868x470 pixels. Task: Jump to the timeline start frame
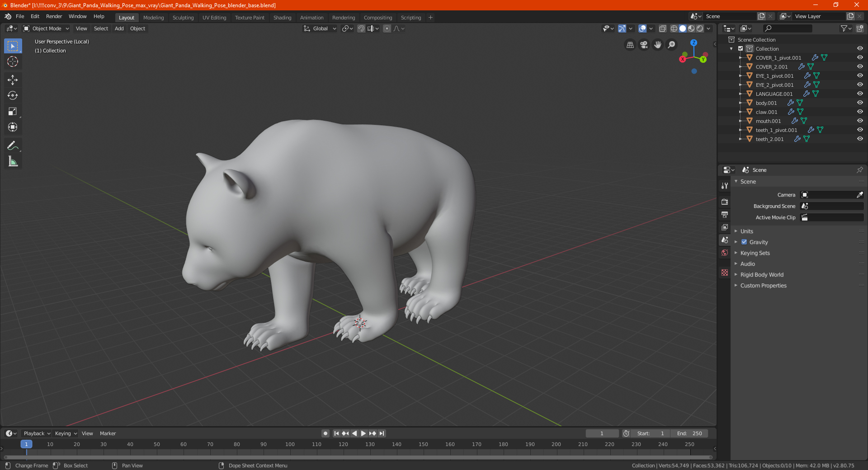(336, 433)
